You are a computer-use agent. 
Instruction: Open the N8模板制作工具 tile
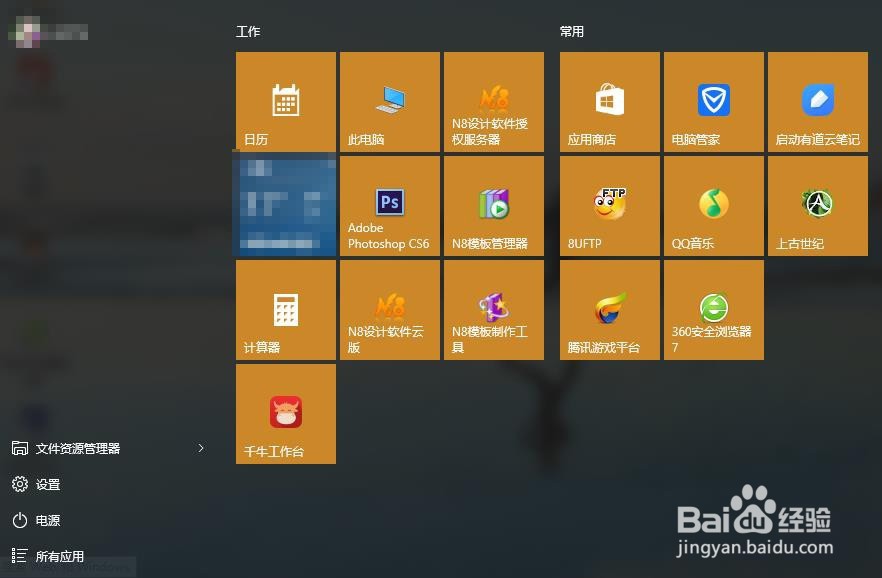point(494,310)
